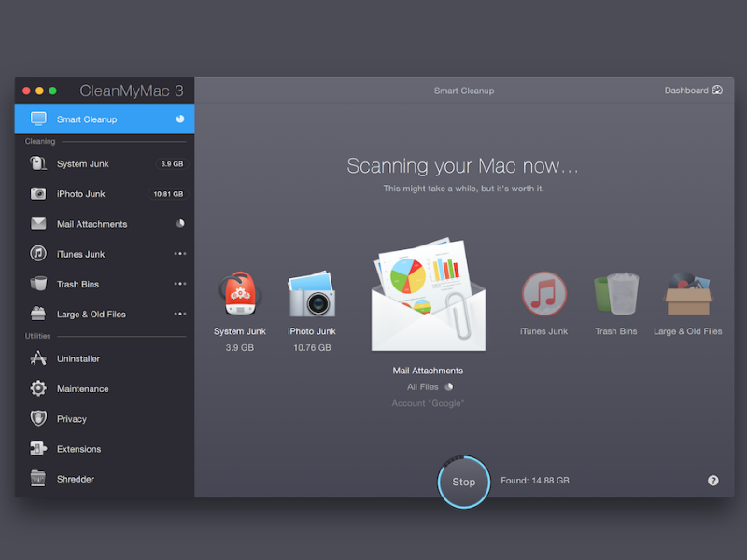Click the Maintenance gear icon
This screenshot has width=747, height=560.
pos(38,388)
